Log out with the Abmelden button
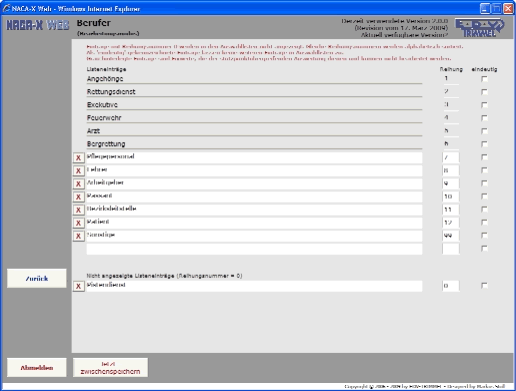Image resolution: width=516 pixels, height=391 pixels. (37, 368)
